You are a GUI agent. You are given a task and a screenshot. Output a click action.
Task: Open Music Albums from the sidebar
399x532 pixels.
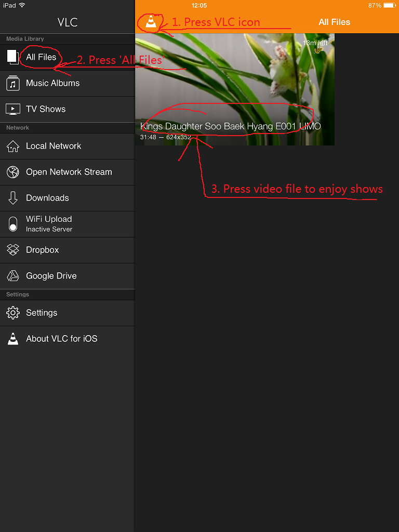67,83
